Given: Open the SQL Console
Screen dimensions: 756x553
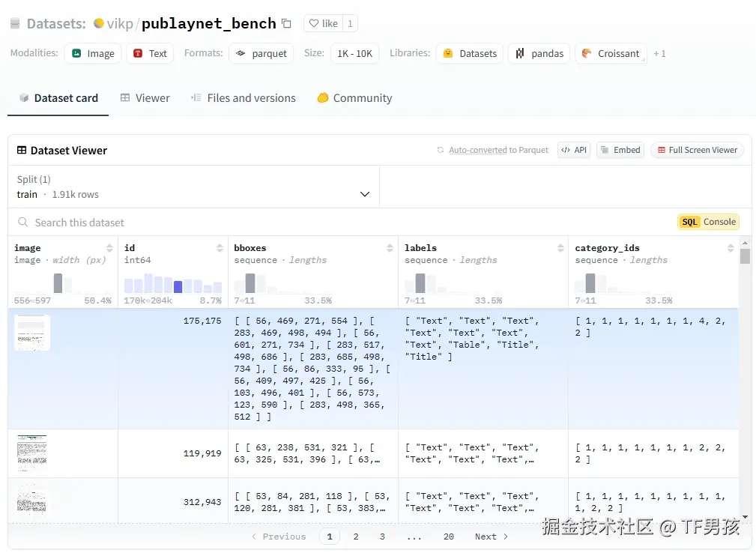Looking at the screenshot, I should point(707,222).
